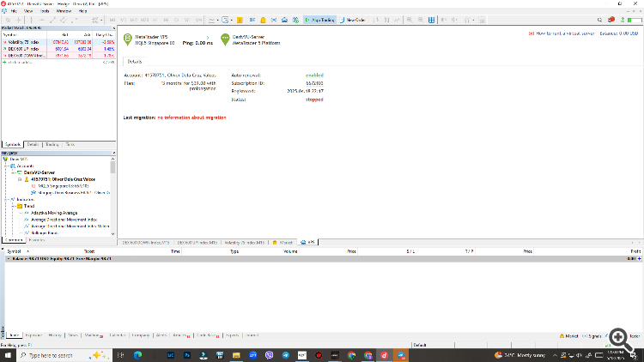Select Average Directional Movement Index indicator
644x362 pixels.
click(64, 220)
